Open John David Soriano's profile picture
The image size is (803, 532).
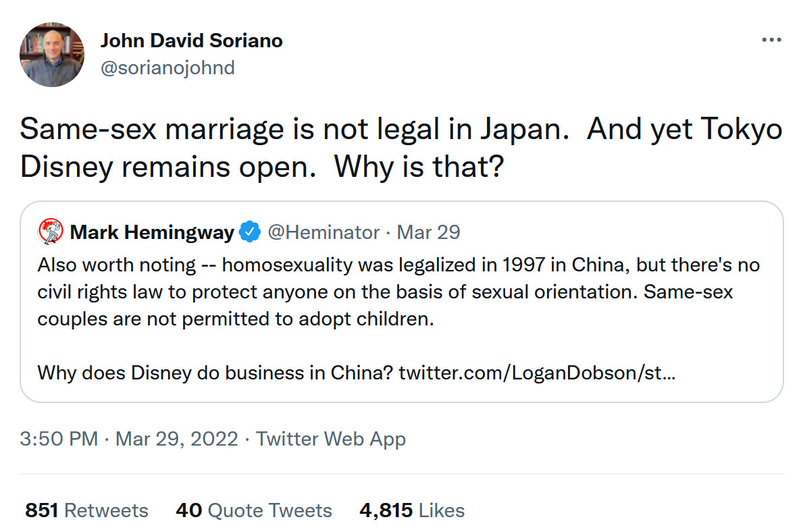tap(52, 54)
